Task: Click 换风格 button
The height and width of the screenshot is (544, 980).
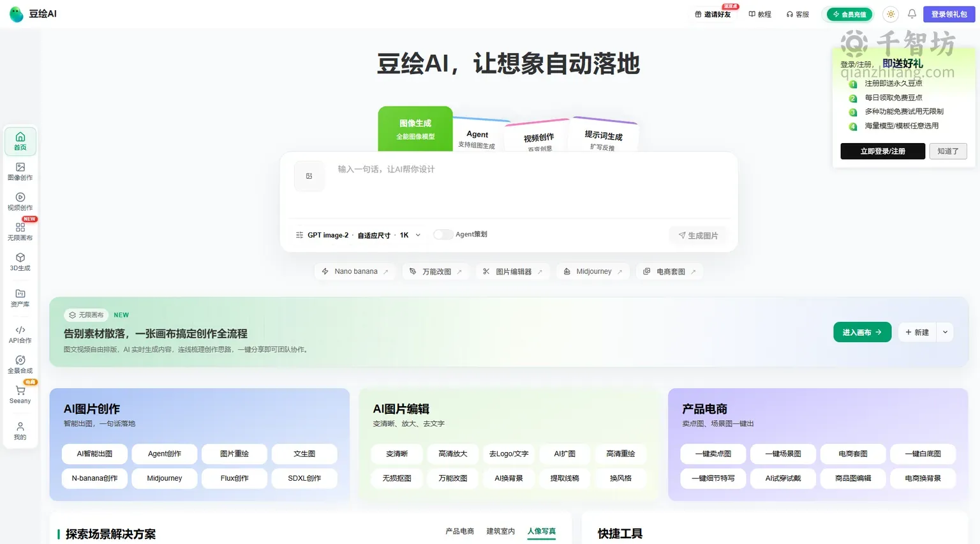Action: point(621,478)
